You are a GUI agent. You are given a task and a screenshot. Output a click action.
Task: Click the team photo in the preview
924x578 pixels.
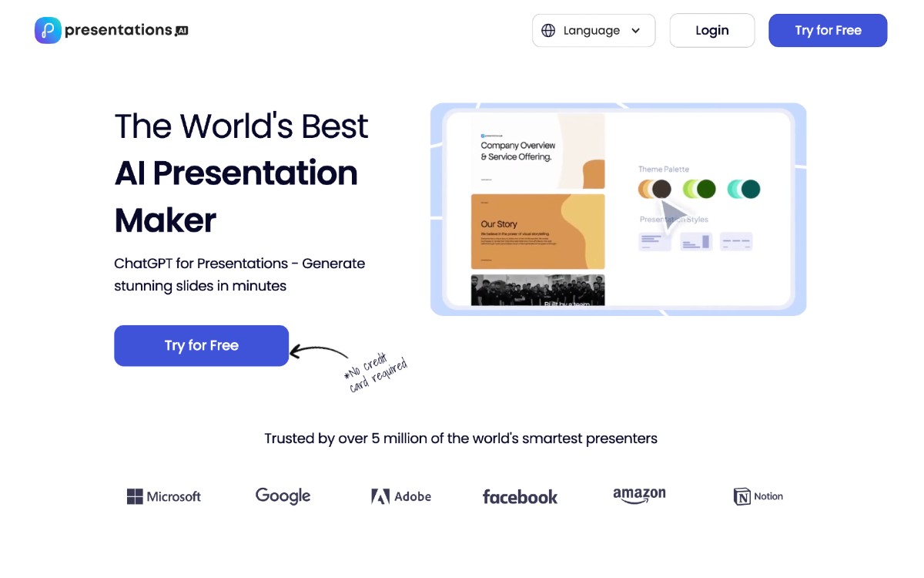click(538, 291)
